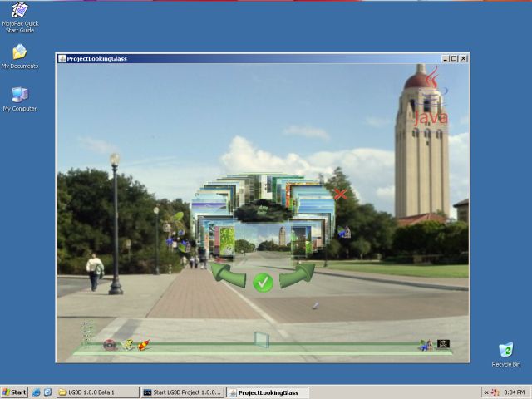This screenshot has width=532, height=399.
Task: Click the ProjectLookingGlass title bar icon
Action: tap(62, 59)
